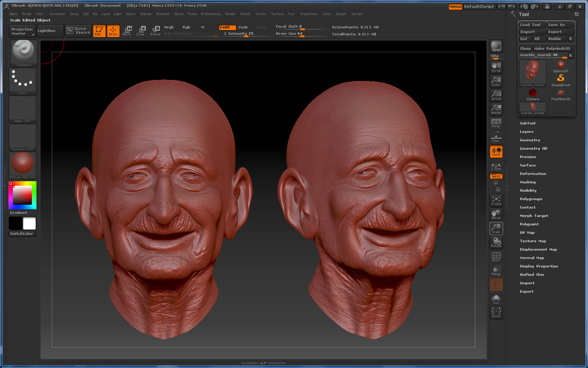Screen dimensions: 588x368
Task: Open the Dots stroke picker
Action: point(22,81)
